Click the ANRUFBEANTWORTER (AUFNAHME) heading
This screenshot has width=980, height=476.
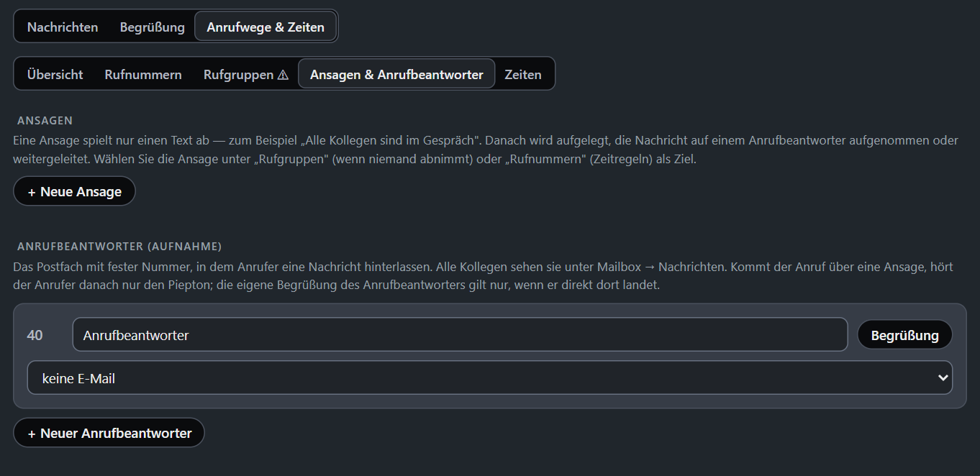tap(119, 246)
